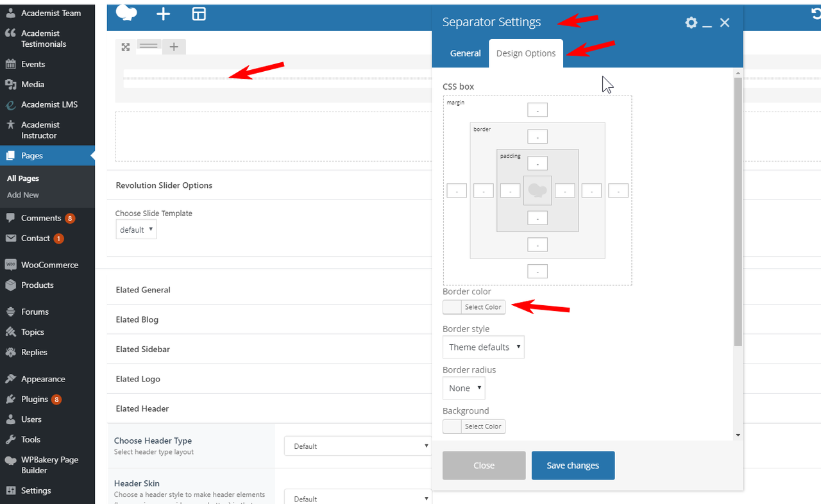821x504 pixels.
Task: Open Academist LMS menu
Action: (x=47, y=105)
